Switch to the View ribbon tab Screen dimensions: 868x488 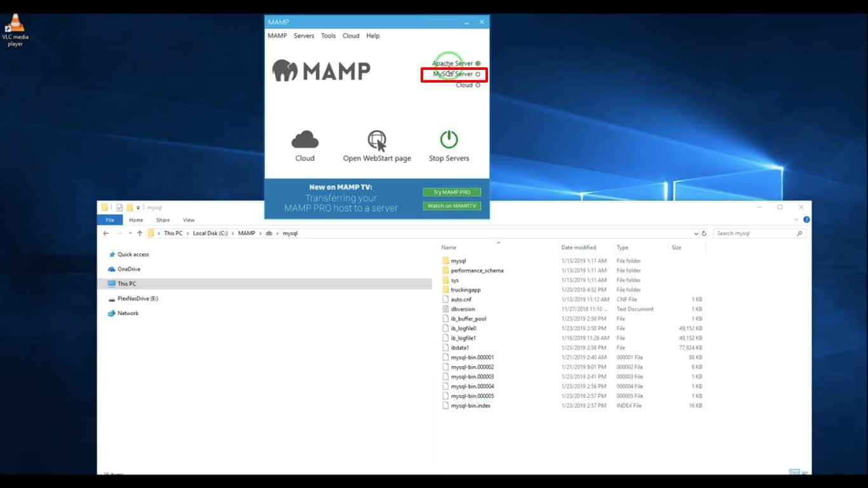[189, 220]
